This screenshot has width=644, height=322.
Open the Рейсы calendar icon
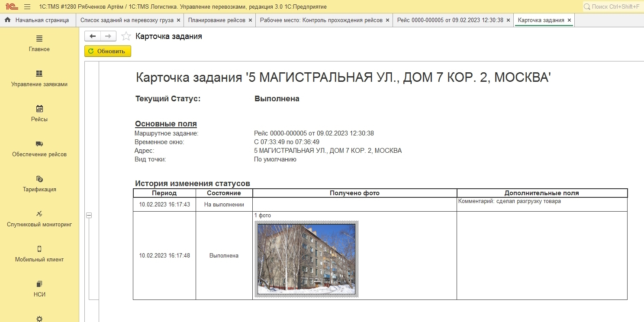[x=39, y=109]
